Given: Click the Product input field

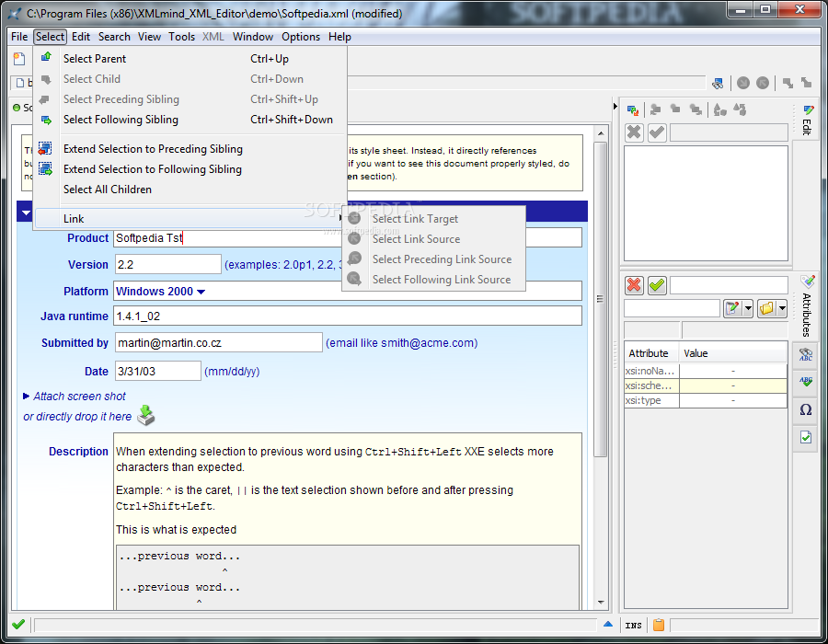Looking at the screenshot, I should (348, 237).
